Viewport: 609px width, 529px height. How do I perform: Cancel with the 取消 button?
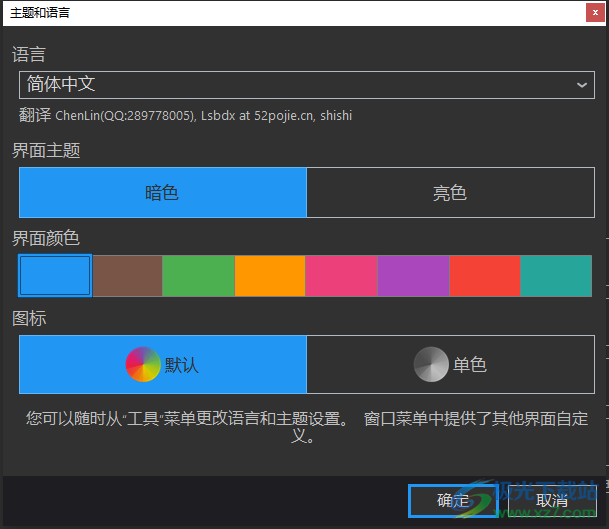coord(552,501)
